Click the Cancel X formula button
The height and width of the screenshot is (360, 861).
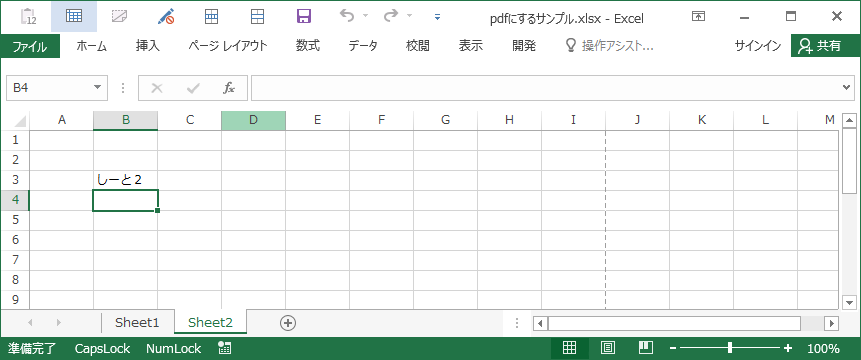pyautogui.click(x=156, y=88)
